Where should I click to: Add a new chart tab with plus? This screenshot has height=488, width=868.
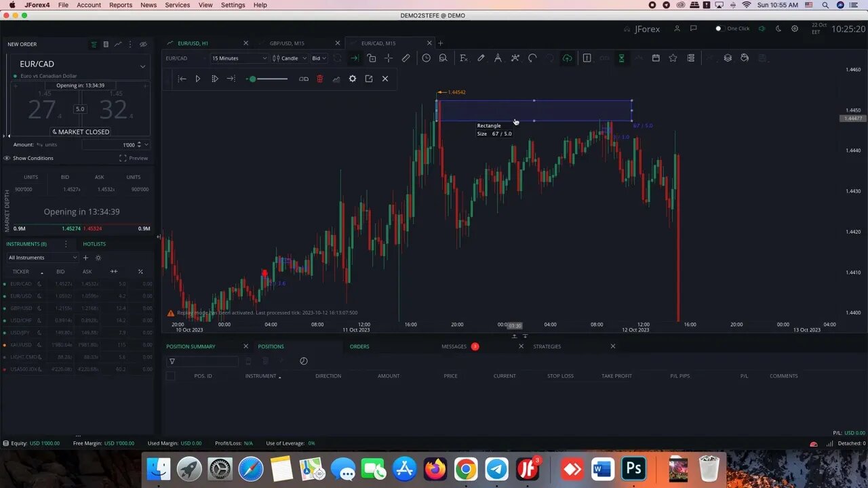[x=440, y=43]
